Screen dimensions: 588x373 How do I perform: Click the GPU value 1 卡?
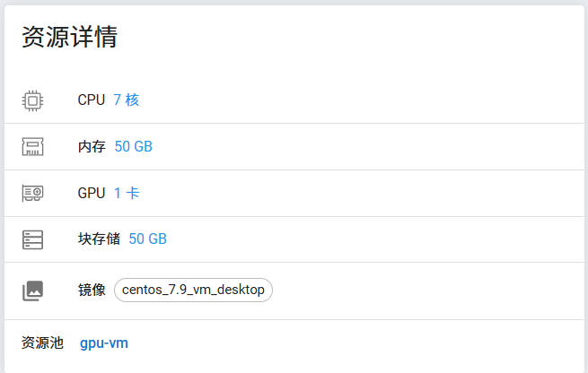pos(127,194)
